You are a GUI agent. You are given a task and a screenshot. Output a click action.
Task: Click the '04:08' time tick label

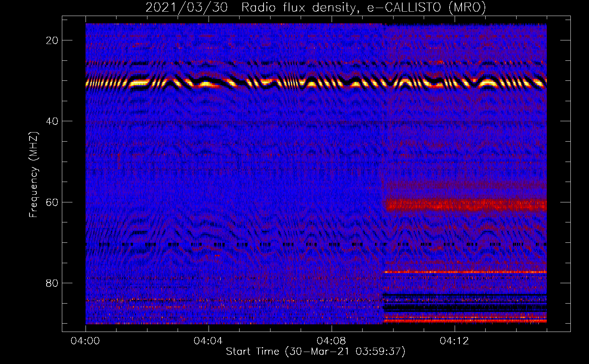pos(331,341)
